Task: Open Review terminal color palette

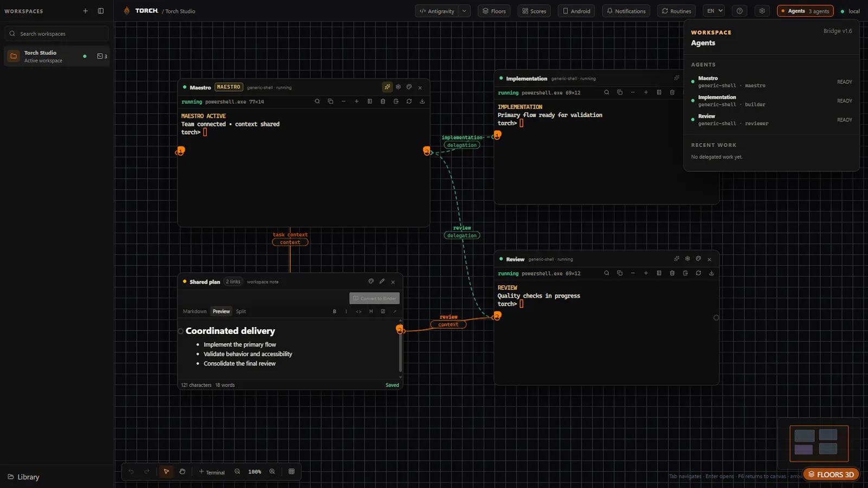Action: [x=698, y=259]
